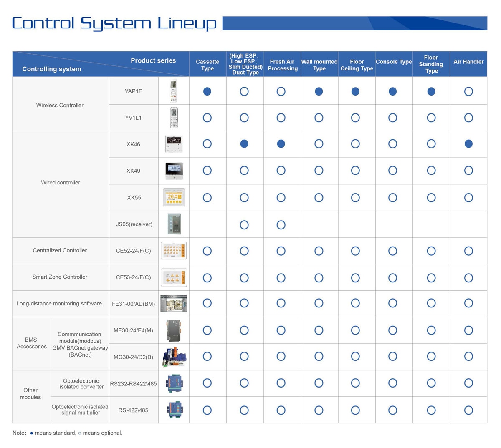
Task: Click the JS05 receiver device image
Action: coord(174,224)
